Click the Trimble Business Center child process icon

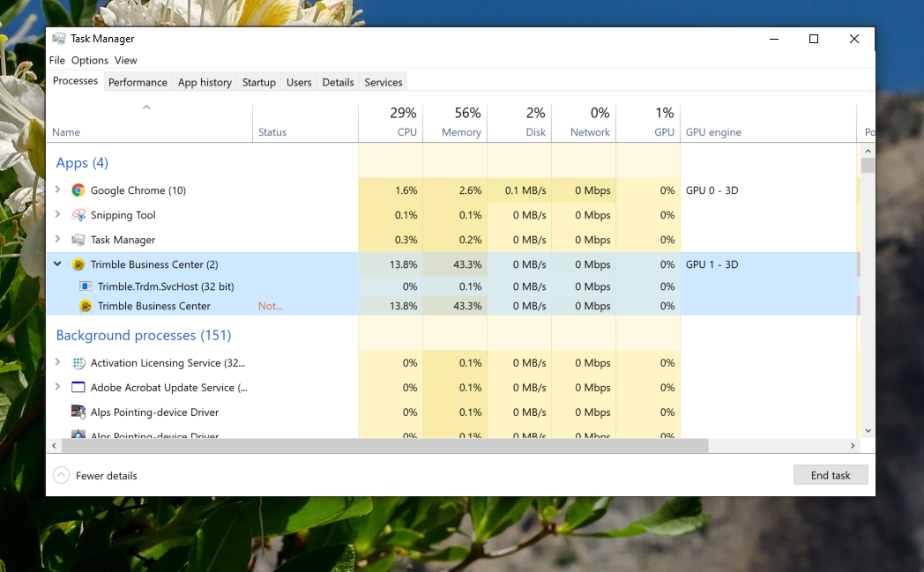pos(86,306)
